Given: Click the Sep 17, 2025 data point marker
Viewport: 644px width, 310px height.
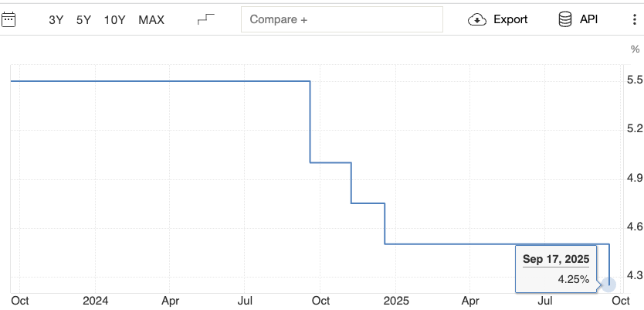Looking at the screenshot, I should click(608, 284).
